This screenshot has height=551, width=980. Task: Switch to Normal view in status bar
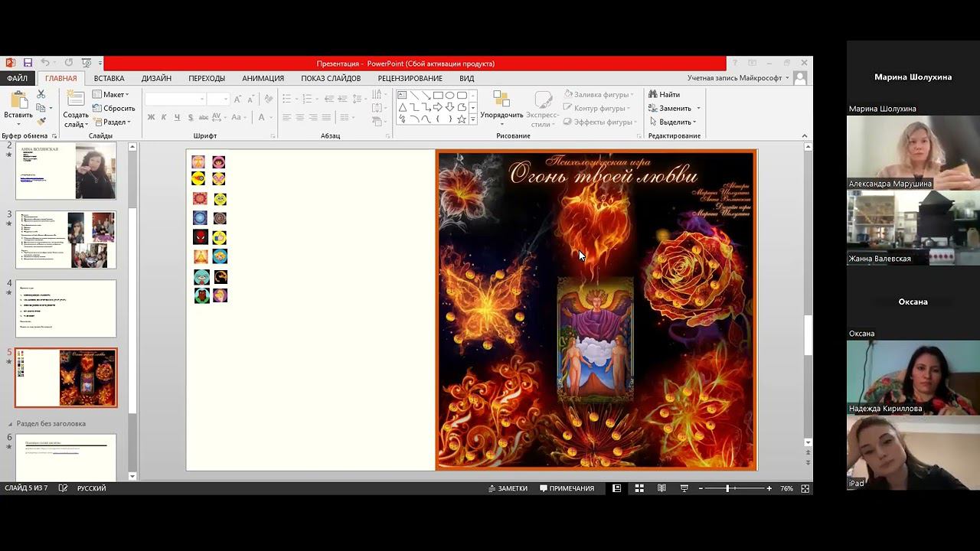[x=616, y=488]
